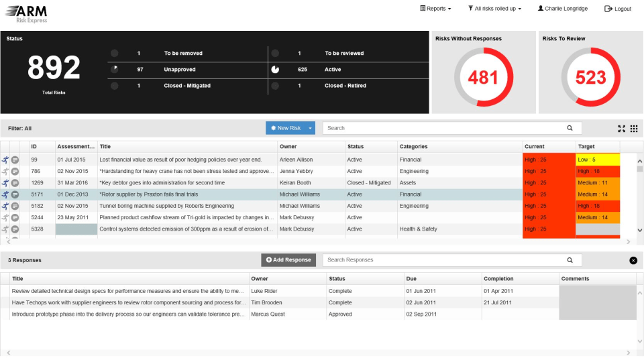This screenshot has height=358, width=644.
Task: Sort risks by Owner column
Action: pos(311,147)
